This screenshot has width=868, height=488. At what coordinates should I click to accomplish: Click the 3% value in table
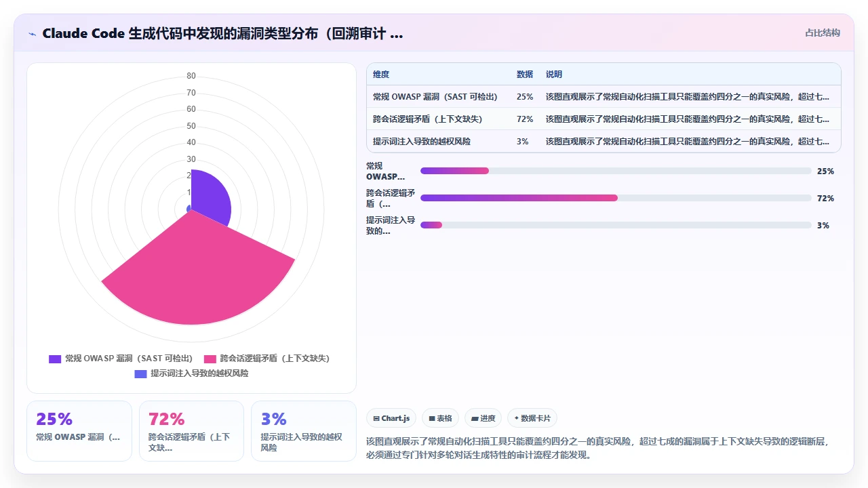pyautogui.click(x=523, y=142)
